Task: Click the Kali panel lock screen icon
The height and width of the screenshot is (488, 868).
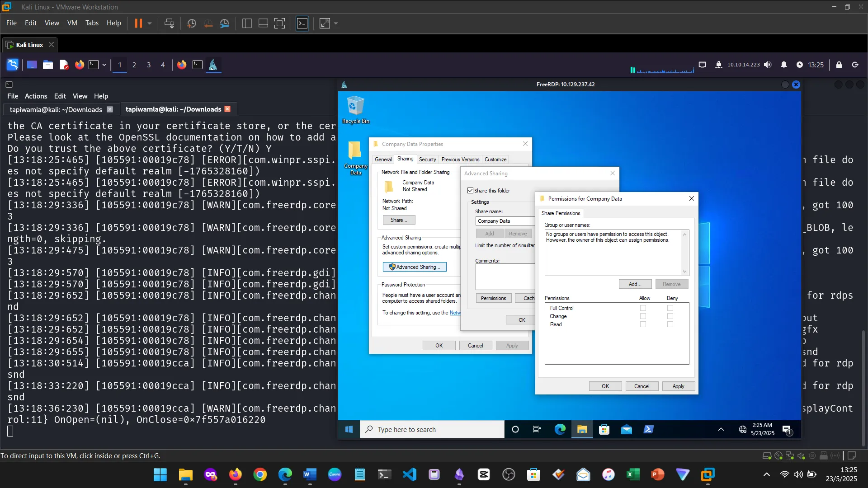Action: pos(839,65)
